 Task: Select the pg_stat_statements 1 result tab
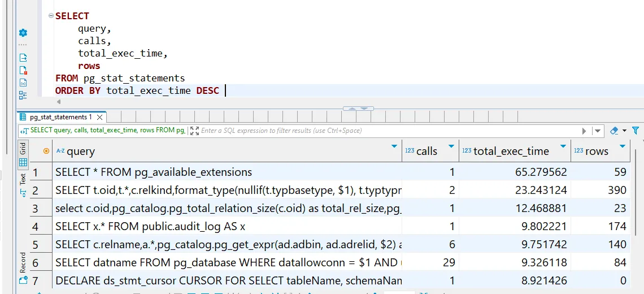(60, 117)
